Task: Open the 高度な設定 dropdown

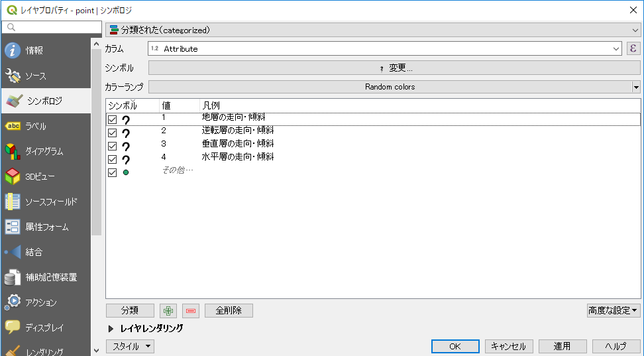Action: point(614,311)
